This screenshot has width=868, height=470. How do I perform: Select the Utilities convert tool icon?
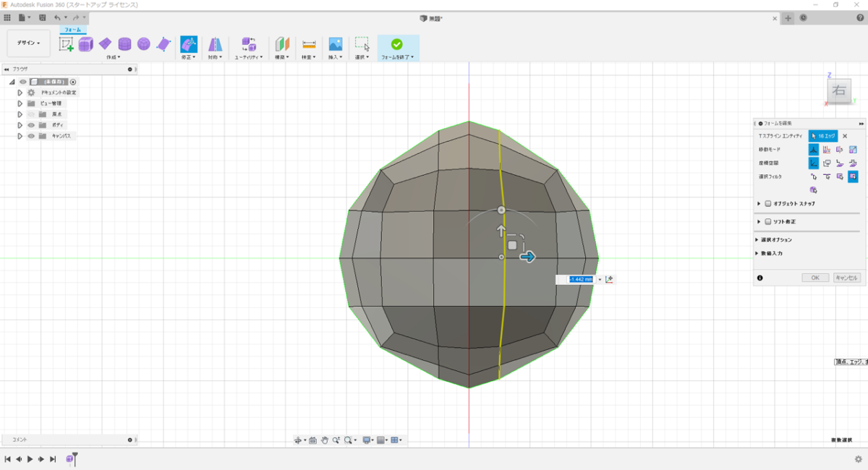tap(249, 44)
